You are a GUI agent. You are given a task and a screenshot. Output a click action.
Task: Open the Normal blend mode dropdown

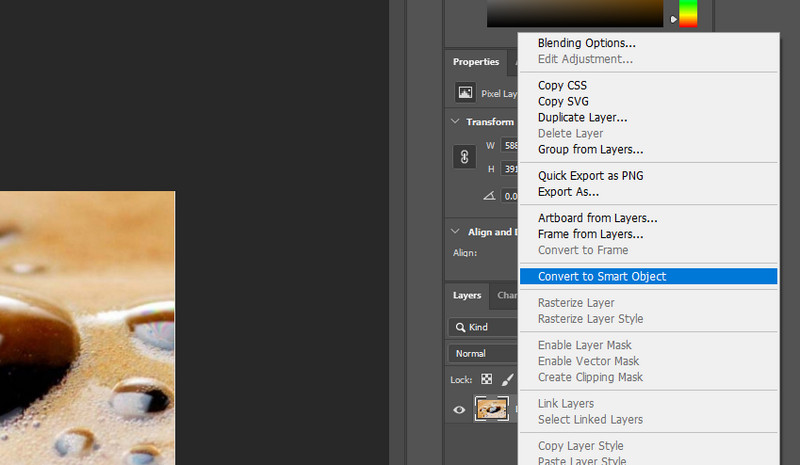point(482,353)
